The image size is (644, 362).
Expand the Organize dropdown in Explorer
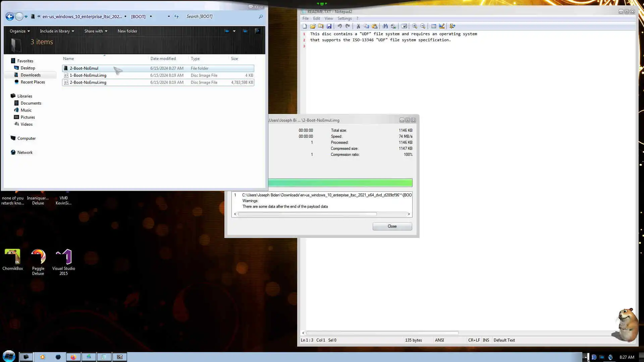pyautogui.click(x=19, y=31)
